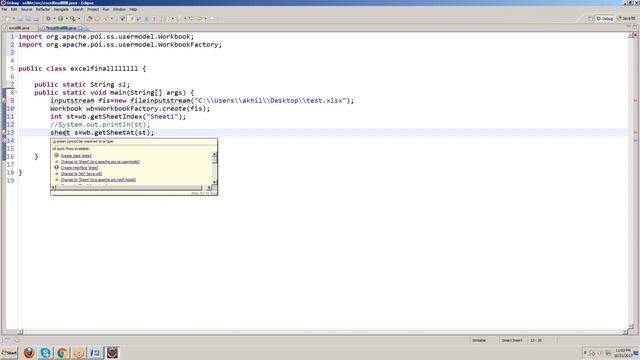Open the Run menu
The image size is (640, 360).
click(106, 9)
